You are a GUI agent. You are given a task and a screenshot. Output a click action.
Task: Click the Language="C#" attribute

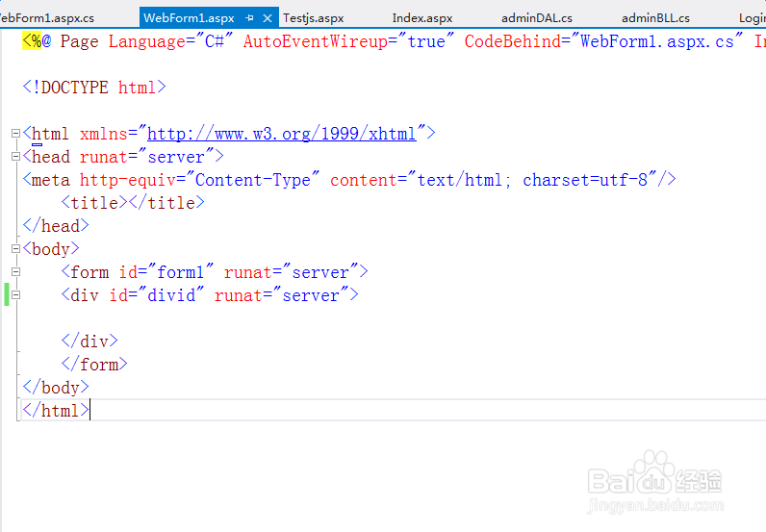171,41
